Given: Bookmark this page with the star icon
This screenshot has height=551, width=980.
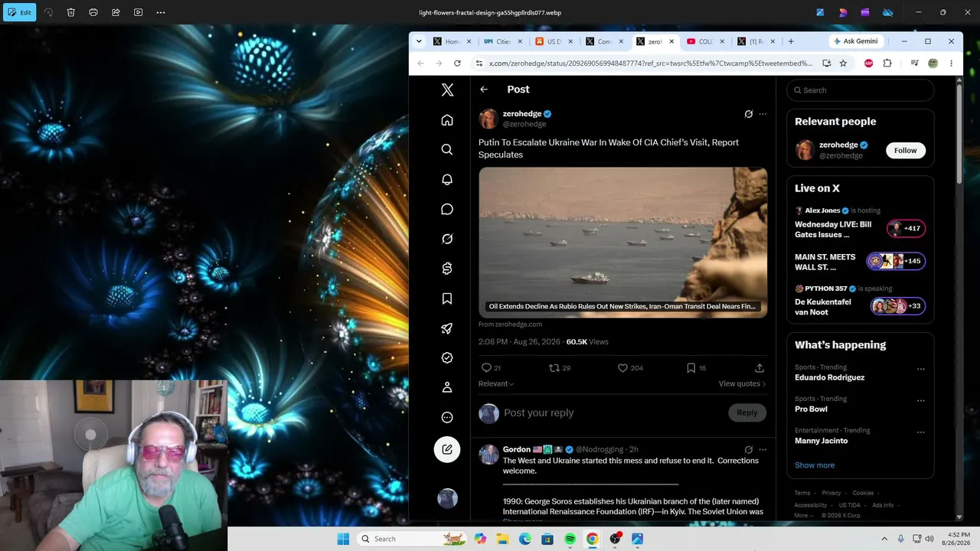Looking at the screenshot, I should 843,64.
